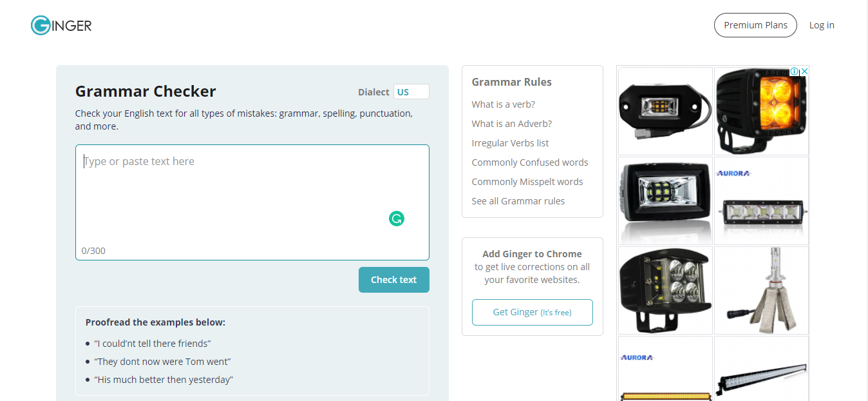The width and height of the screenshot is (868, 401).
Task: Click 'Proofread the examples below:' text
Action: 155,322
